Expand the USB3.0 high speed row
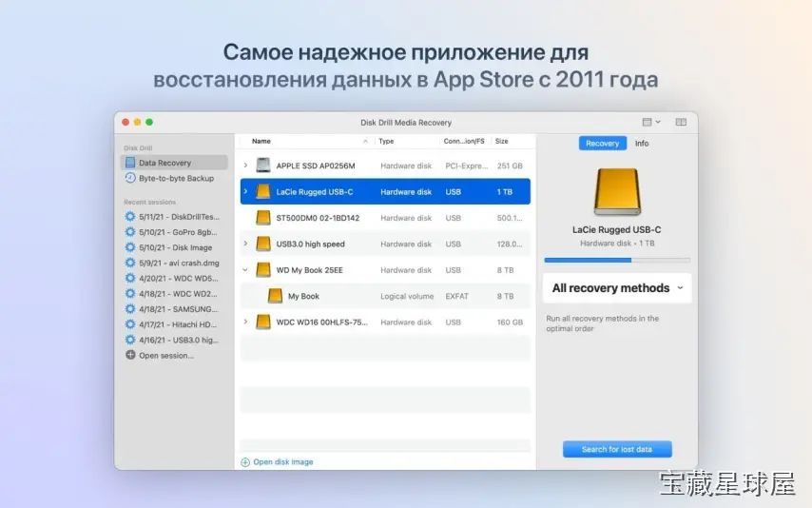This screenshot has height=508, width=812. (x=245, y=244)
